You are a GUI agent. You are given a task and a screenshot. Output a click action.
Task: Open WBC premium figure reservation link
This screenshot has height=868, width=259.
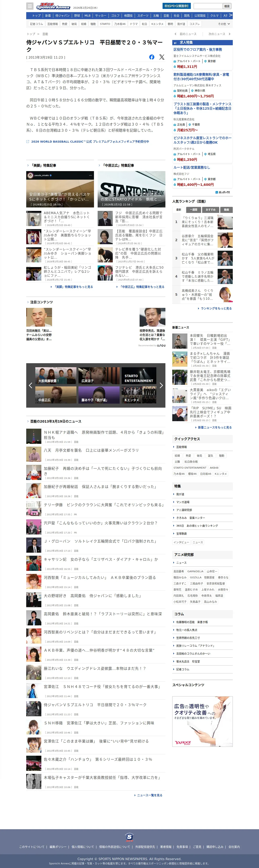[x=90, y=142]
